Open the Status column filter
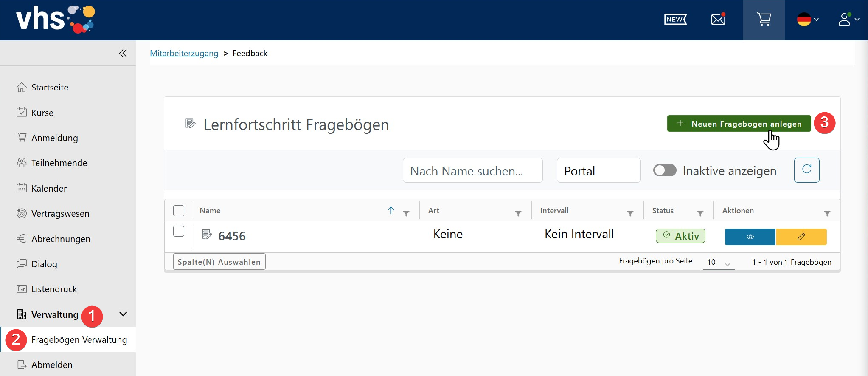 [x=700, y=213]
